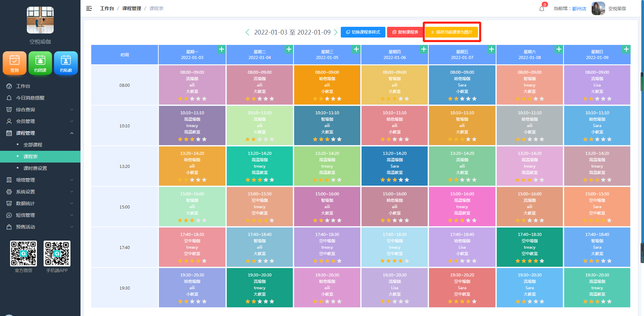644x316 pixels.
Task: Click the plus icon on 星期二 column
Action: [x=289, y=49]
